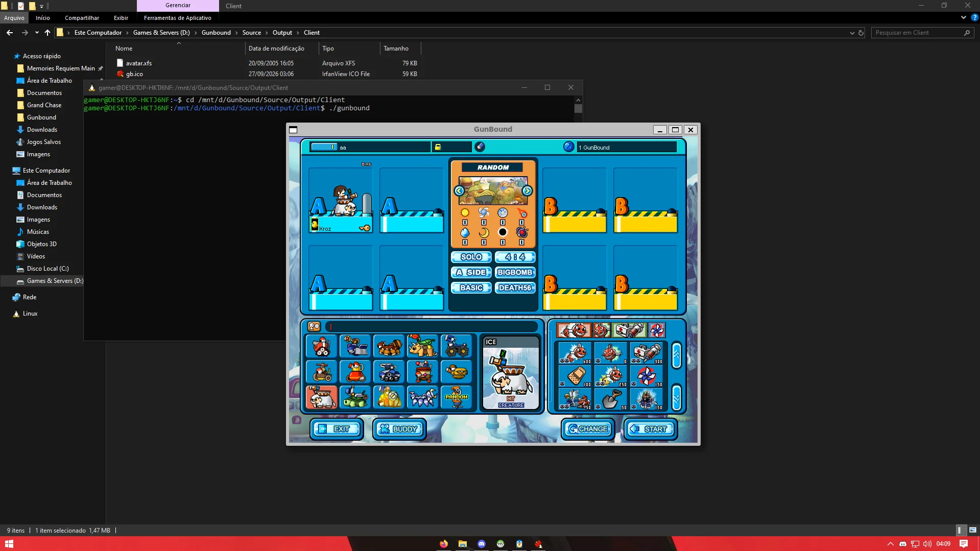Toggle the sun weather option
Viewport: 980px width, 551px height.
tap(465, 212)
